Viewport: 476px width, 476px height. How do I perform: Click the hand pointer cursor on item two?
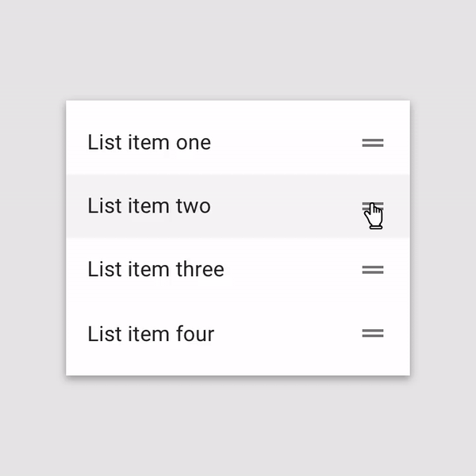pyautogui.click(x=374, y=216)
